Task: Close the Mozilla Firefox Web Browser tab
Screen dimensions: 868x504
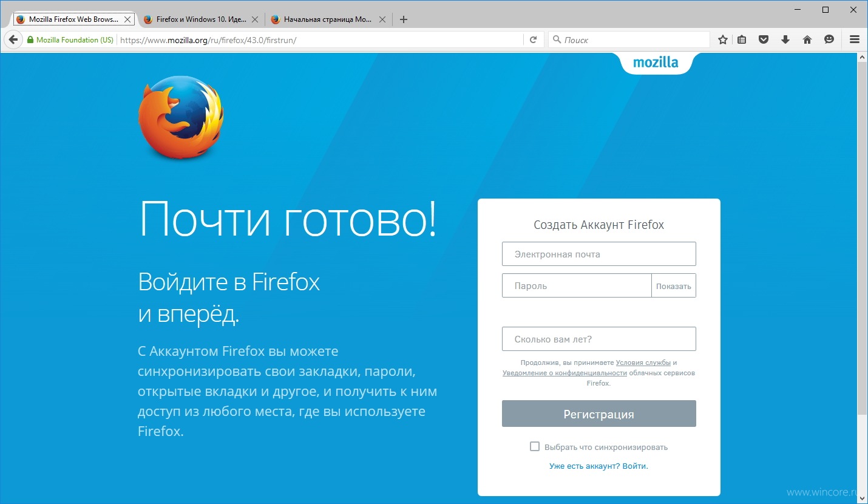Action: click(127, 19)
